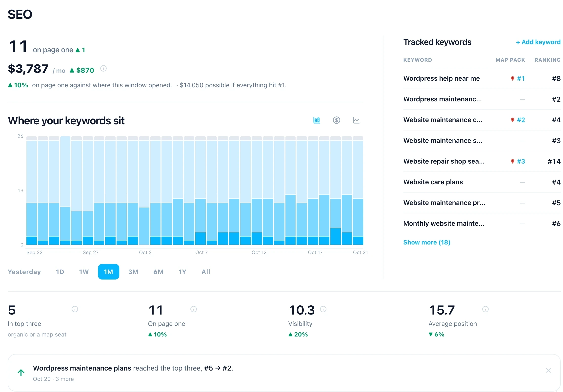Image resolution: width=563 pixels, height=392 pixels.
Task: Open the info tooltip next to $870
Action: (103, 68)
